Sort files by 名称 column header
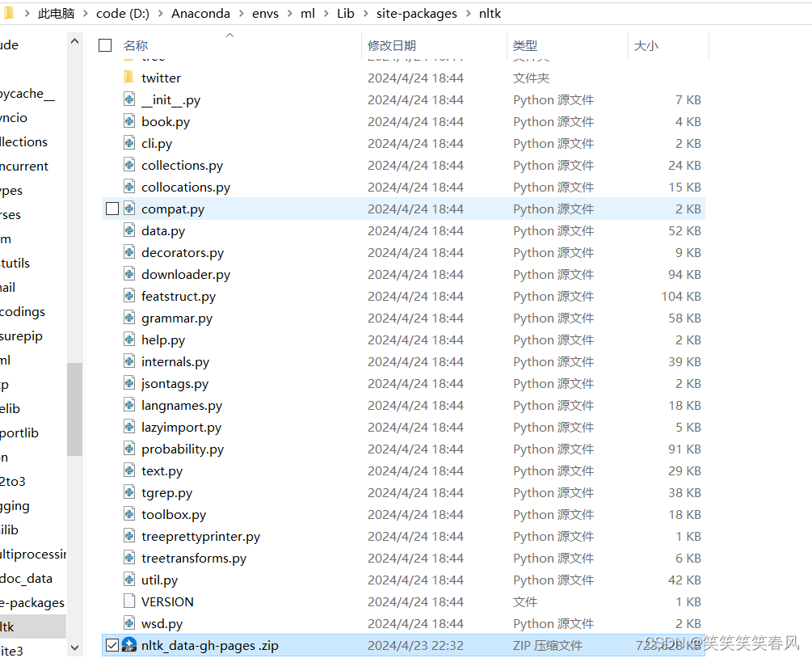Viewport: 812px width, 658px height. [x=137, y=45]
